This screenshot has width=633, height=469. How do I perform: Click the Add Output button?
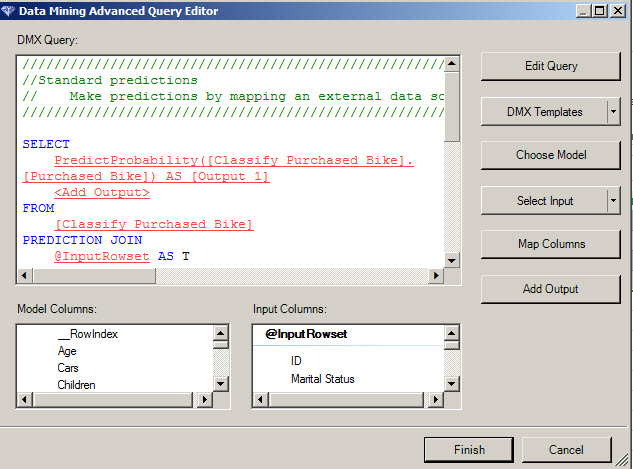point(551,289)
